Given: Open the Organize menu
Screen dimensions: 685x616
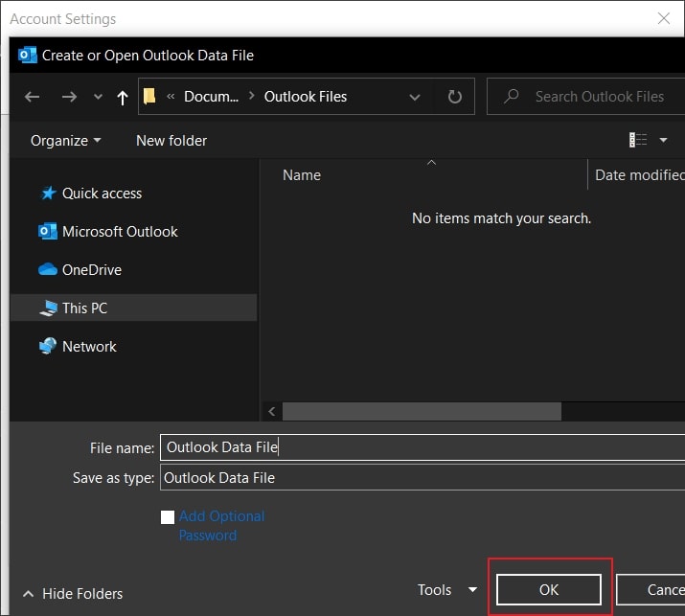Looking at the screenshot, I should pos(66,141).
